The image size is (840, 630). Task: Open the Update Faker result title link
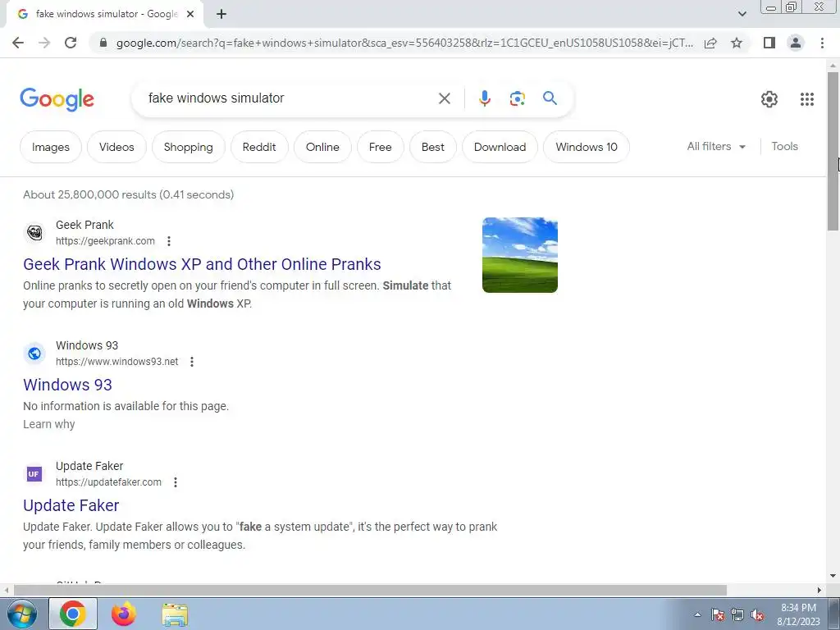click(71, 505)
